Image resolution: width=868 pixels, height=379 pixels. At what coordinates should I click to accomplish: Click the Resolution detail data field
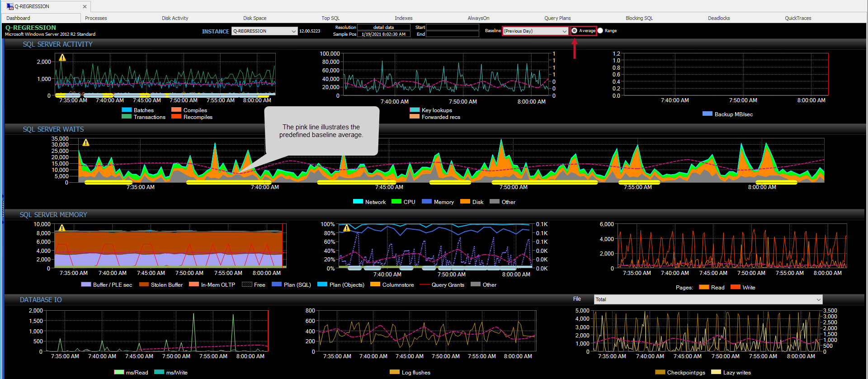tap(384, 28)
